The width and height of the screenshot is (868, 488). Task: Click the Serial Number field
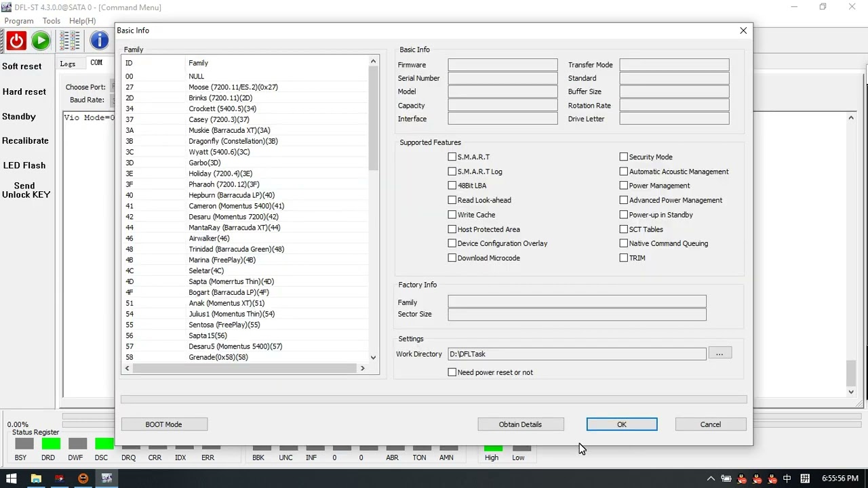[502, 79]
